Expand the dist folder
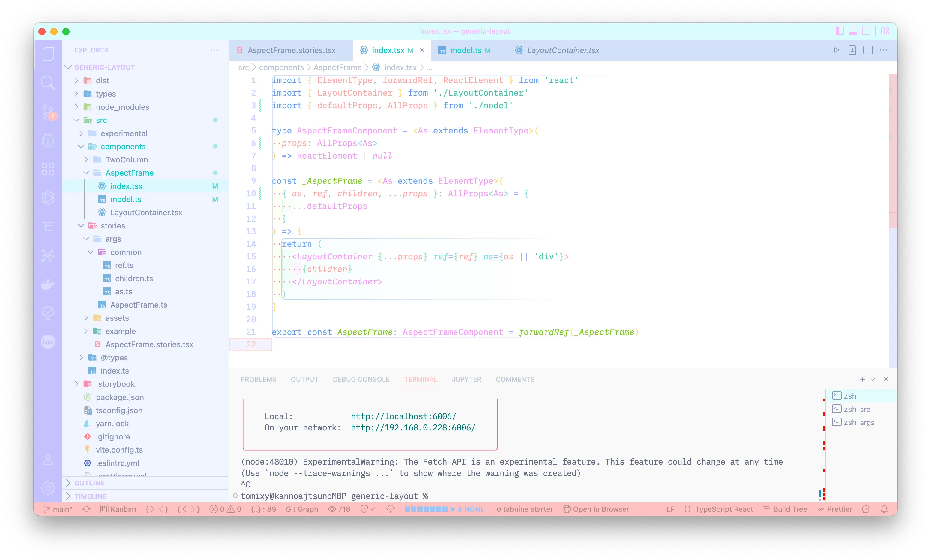The image size is (931, 560). click(102, 80)
